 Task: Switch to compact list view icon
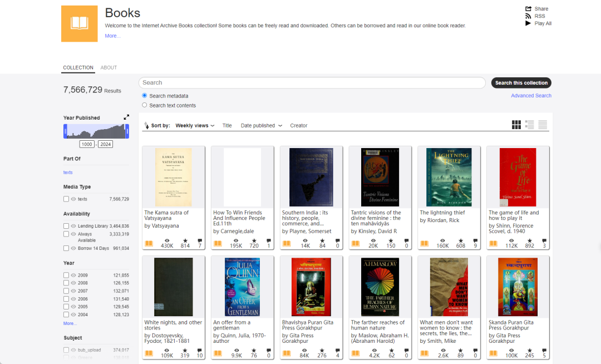click(543, 125)
